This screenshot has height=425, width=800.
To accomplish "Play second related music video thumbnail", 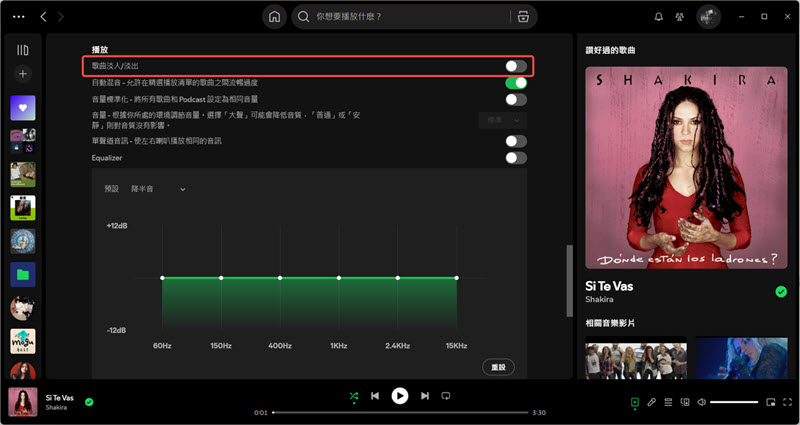I will [x=741, y=358].
